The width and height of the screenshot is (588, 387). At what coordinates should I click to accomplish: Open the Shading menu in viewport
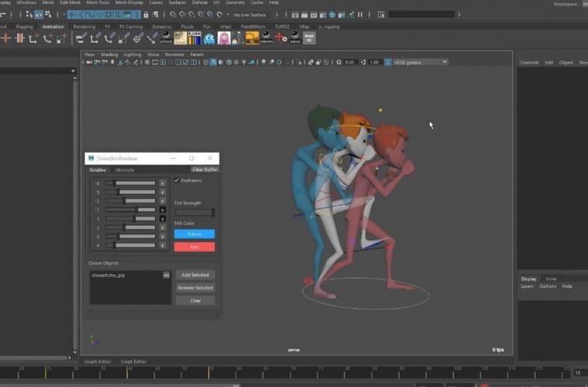[x=109, y=55]
